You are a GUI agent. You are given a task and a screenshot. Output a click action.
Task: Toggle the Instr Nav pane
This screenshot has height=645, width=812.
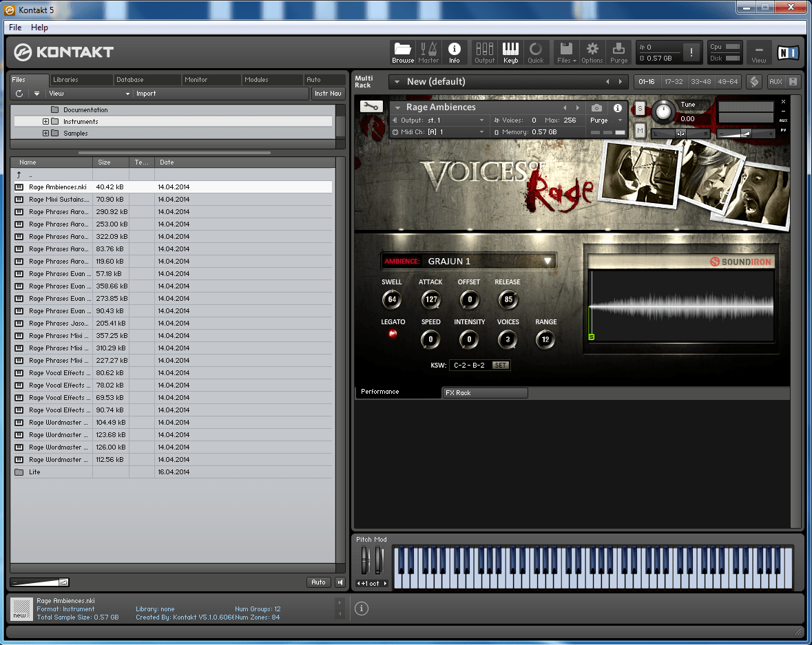click(328, 94)
